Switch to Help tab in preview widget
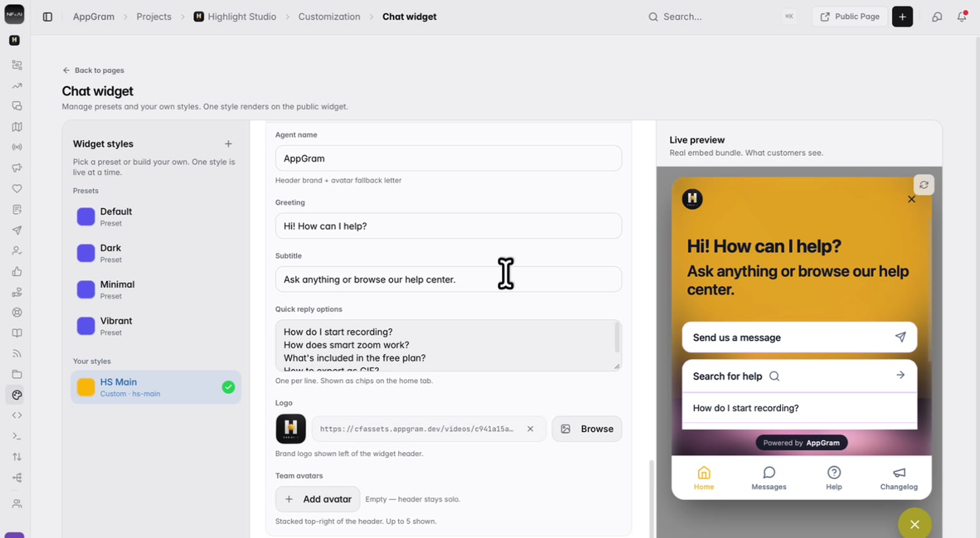Screen dimensions: 980x538 (834, 478)
